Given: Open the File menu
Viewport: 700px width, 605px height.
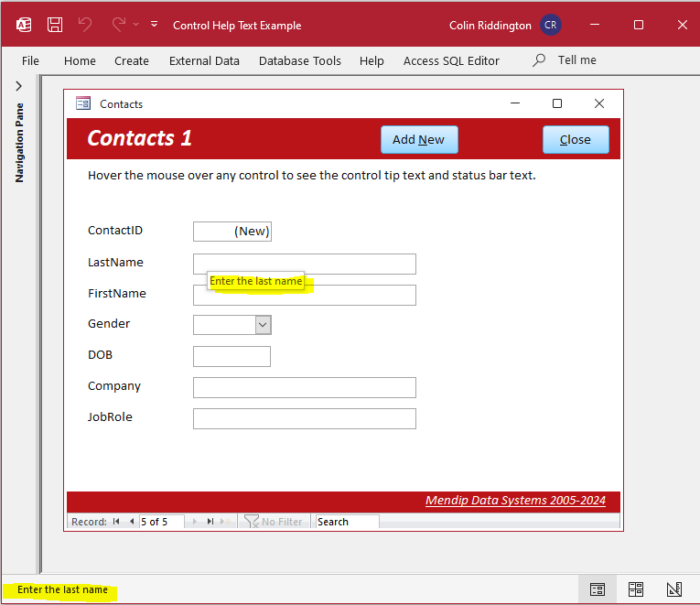Looking at the screenshot, I should [x=30, y=60].
